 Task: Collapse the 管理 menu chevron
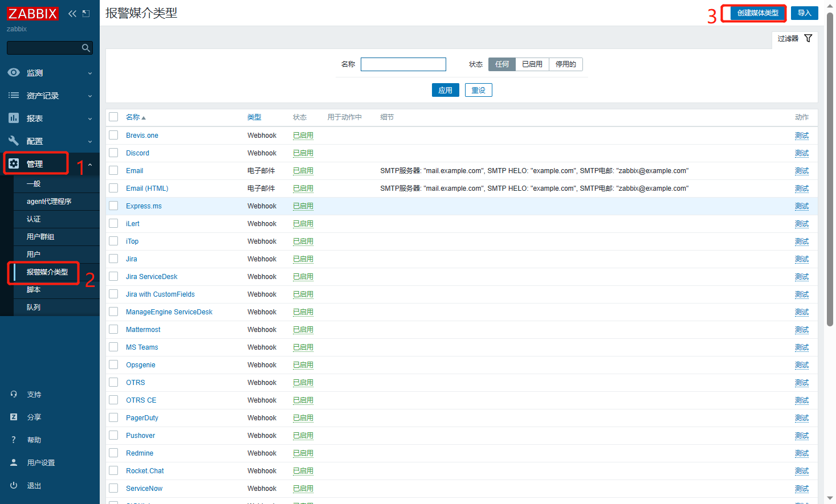pyautogui.click(x=90, y=164)
